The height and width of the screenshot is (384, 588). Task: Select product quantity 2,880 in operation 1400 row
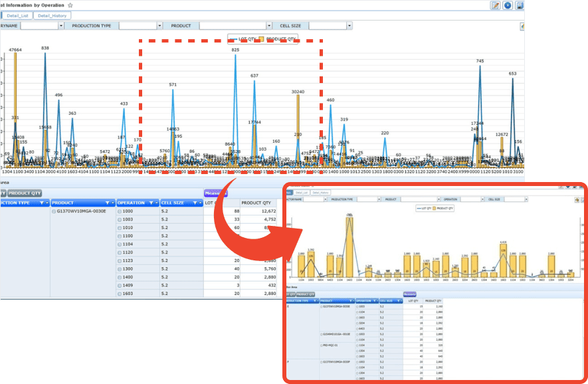point(258,277)
